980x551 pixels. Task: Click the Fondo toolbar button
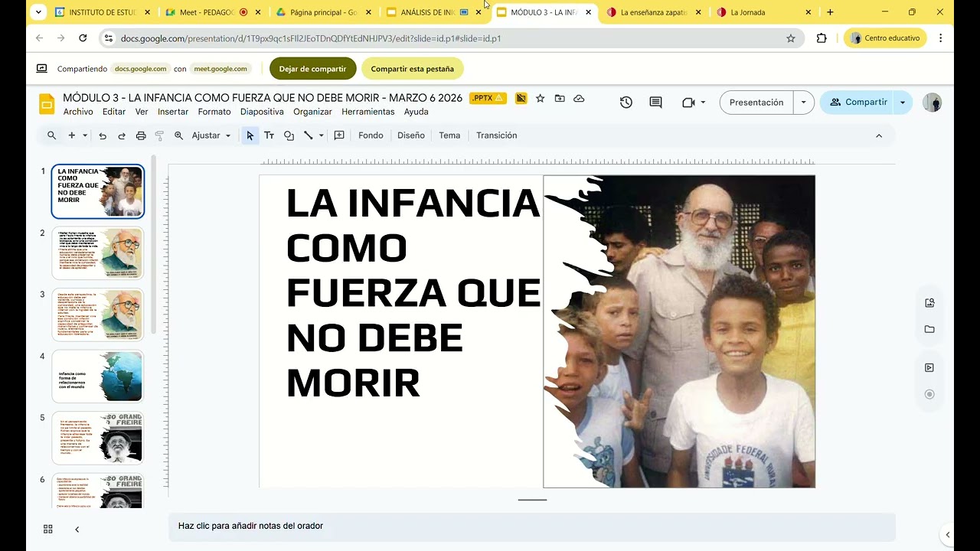[x=371, y=135]
